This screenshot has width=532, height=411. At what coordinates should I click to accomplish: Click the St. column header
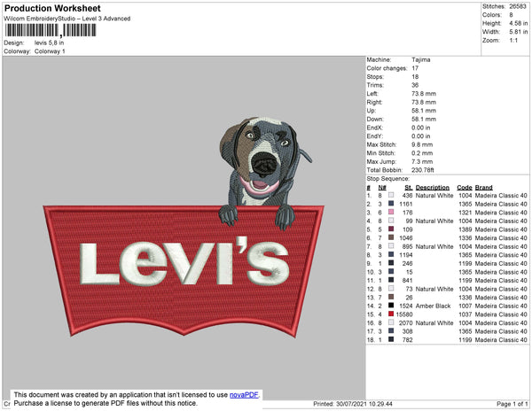click(408, 188)
